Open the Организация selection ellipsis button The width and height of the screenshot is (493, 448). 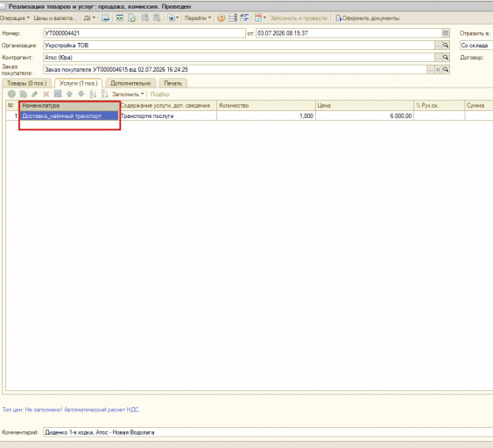[x=438, y=45]
